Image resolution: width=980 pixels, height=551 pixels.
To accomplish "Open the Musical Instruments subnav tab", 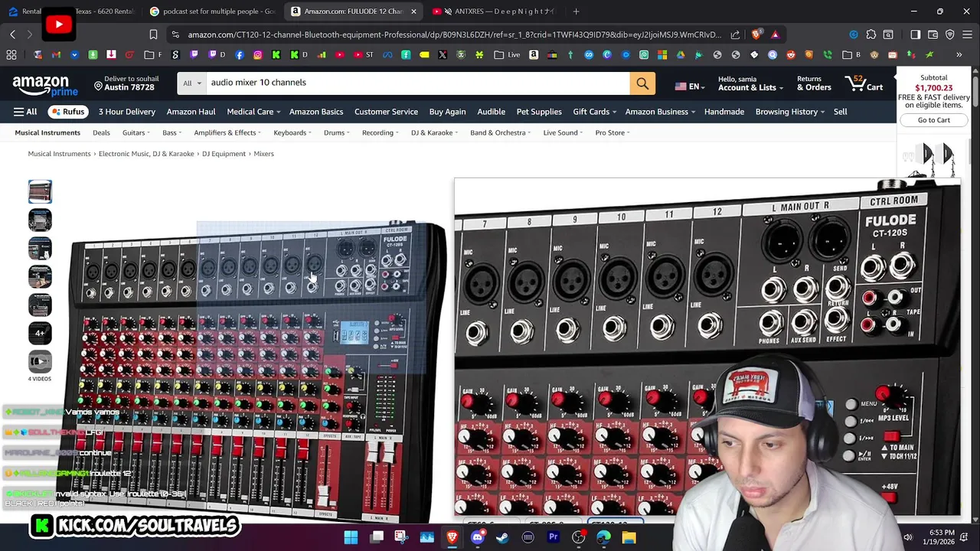I will pos(47,132).
